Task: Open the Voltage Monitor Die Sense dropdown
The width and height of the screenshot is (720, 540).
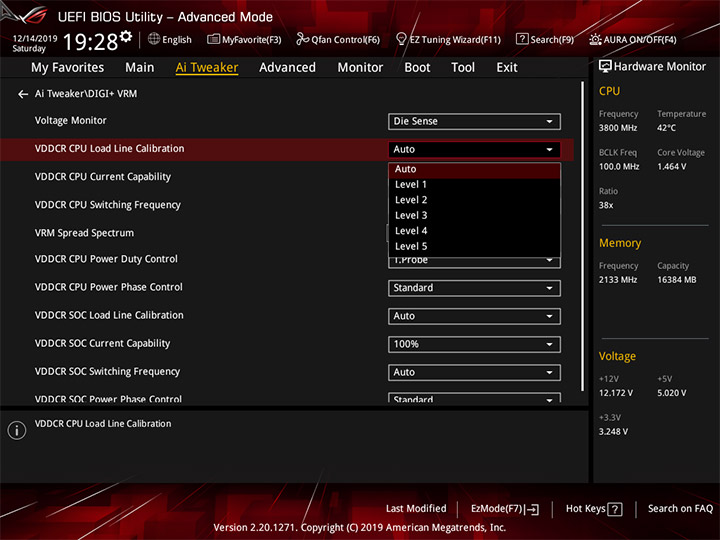Action: [474, 122]
